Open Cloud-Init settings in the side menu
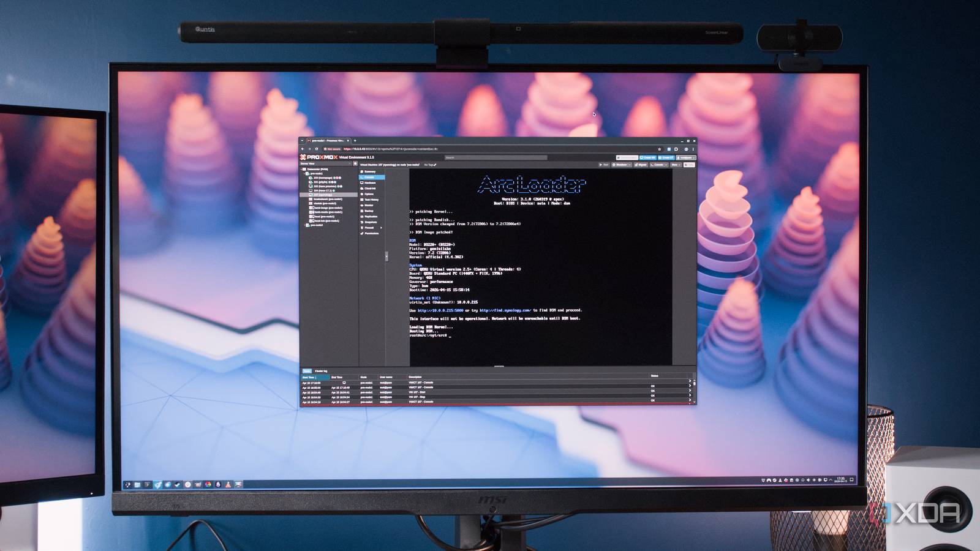The width and height of the screenshot is (980, 551). pyautogui.click(x=372, y=189)
